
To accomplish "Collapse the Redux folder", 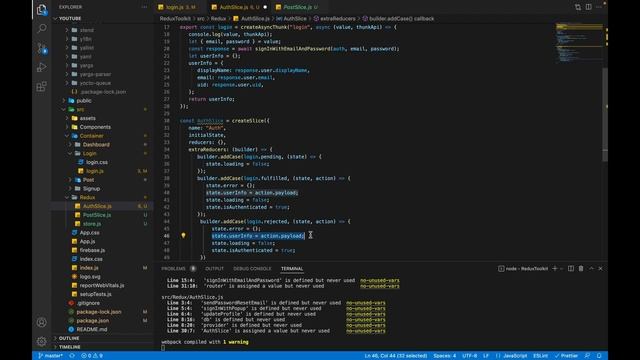I will coord(87,198).
